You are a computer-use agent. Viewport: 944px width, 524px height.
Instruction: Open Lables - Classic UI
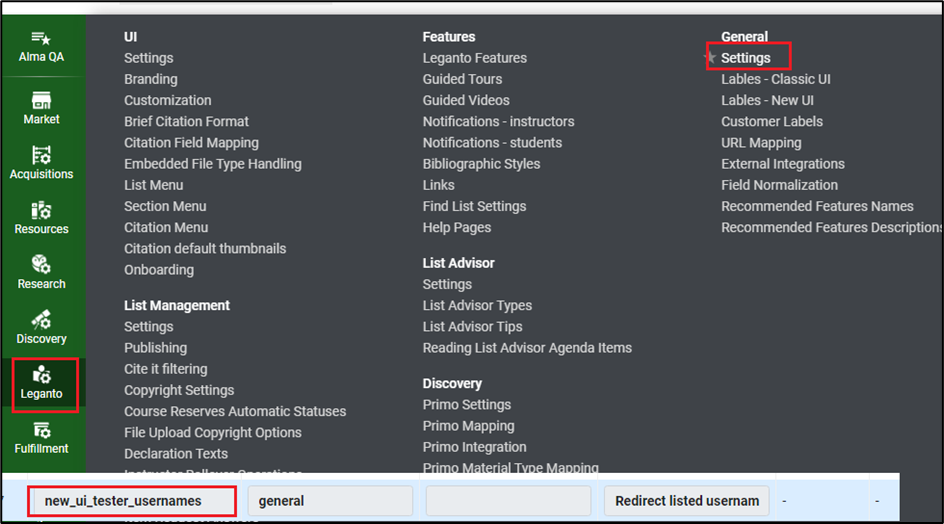(775, 79)
